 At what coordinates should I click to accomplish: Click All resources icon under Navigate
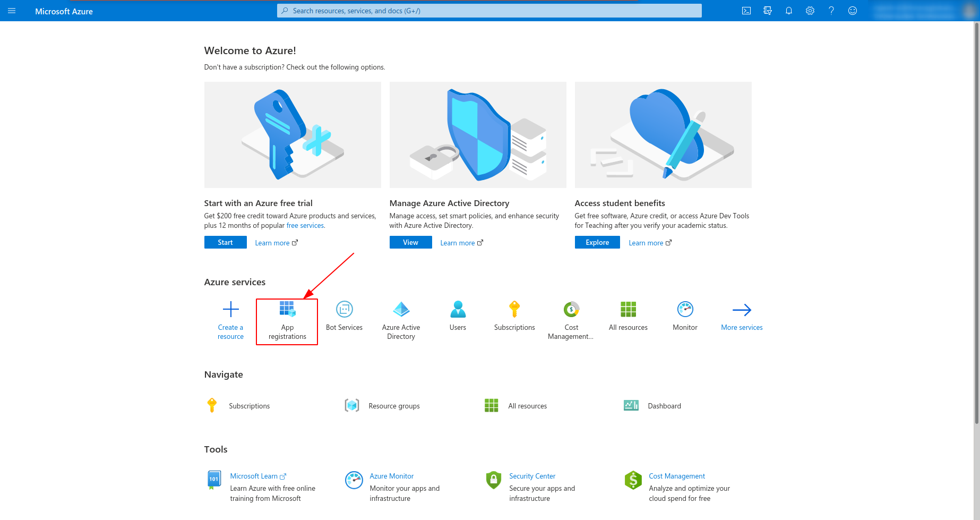click(492, 405)
